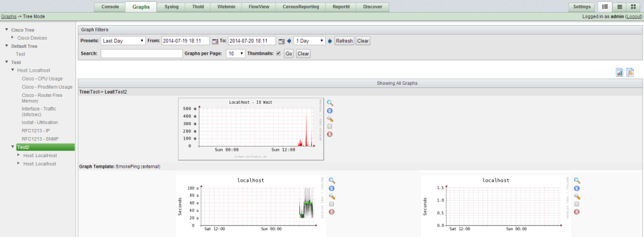
Task: Open the Console tab
Action: coord(110,7)
